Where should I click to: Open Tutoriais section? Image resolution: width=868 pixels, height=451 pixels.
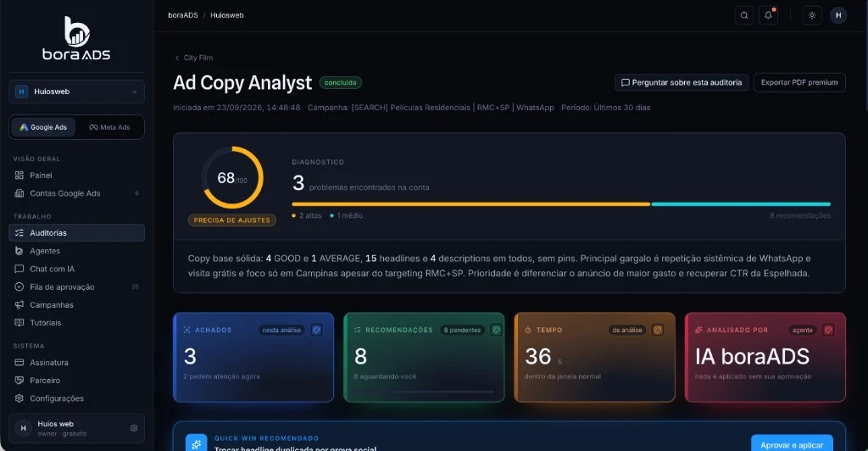(76, 323)
